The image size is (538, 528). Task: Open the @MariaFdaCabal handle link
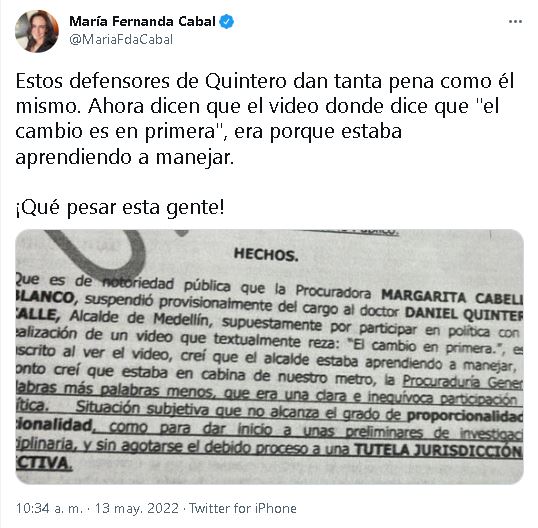pos(121,40)
